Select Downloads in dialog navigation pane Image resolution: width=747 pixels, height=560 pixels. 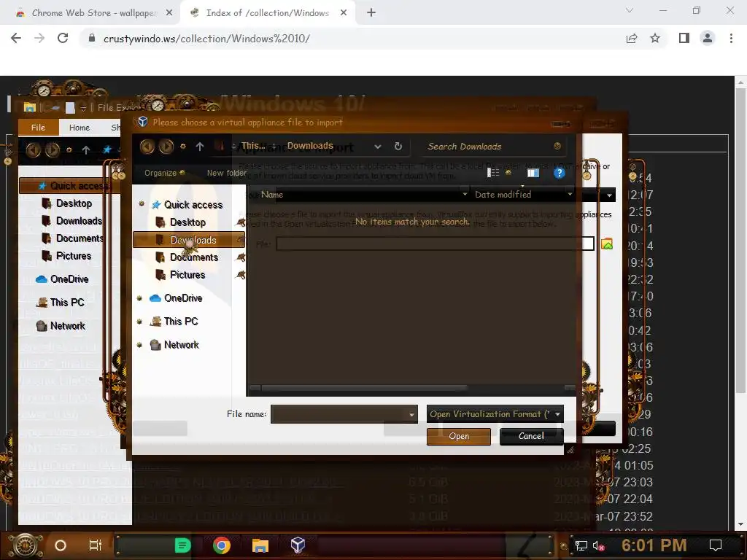pyautogui.click(x=189, y=240)
